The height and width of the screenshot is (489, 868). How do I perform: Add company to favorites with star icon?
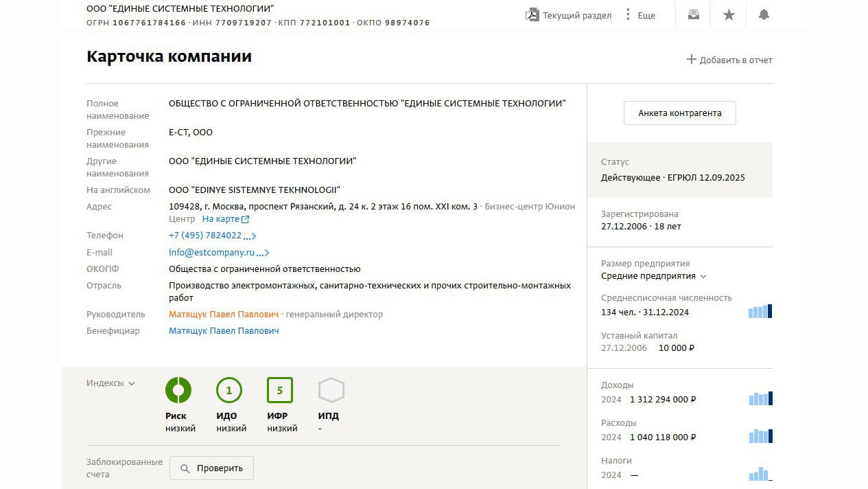(x=729, y=15)
